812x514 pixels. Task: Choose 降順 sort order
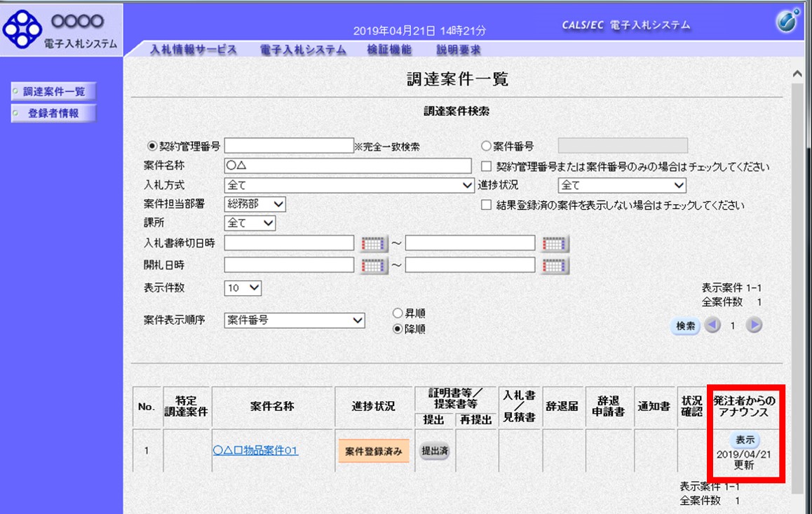[x=397, y=329]
